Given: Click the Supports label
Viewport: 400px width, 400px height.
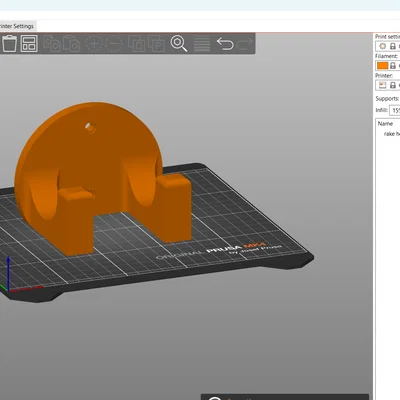Looking at the screenshot, I should point(387,98).
